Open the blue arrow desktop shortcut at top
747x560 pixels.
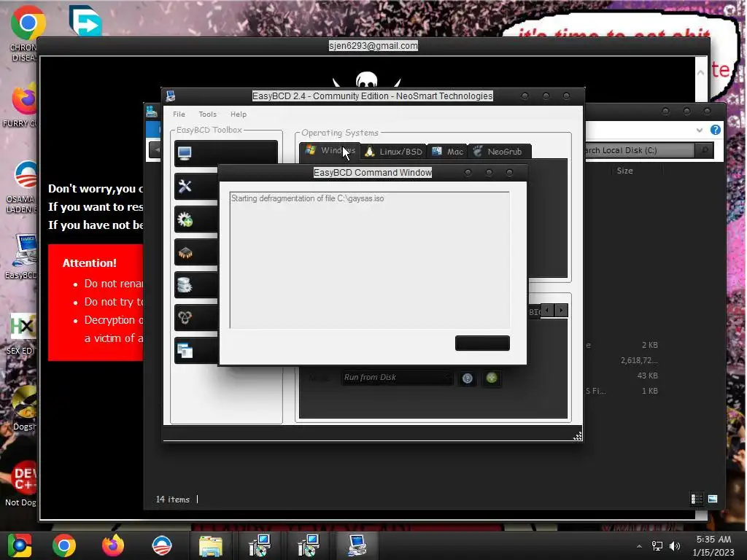[85, 21]
